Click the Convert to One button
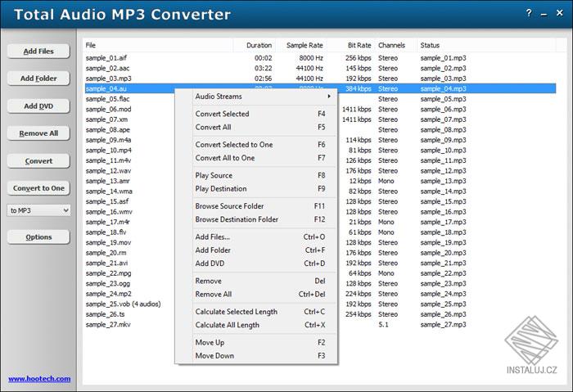Screen dimensions: 573x392 tap(38, 188)
